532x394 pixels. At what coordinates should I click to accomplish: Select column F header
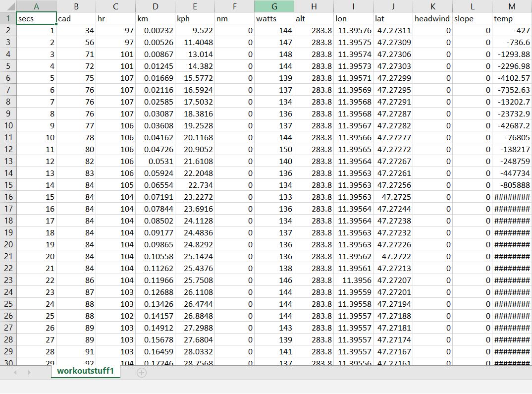234,6
